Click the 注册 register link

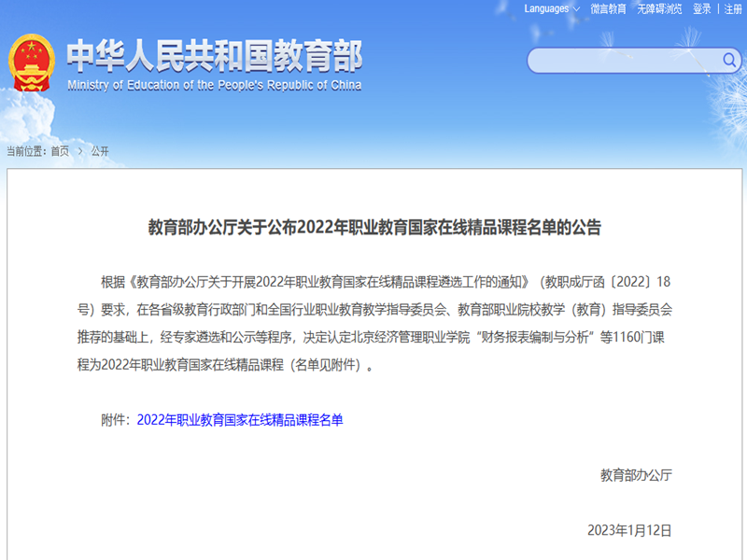[733, 8]
